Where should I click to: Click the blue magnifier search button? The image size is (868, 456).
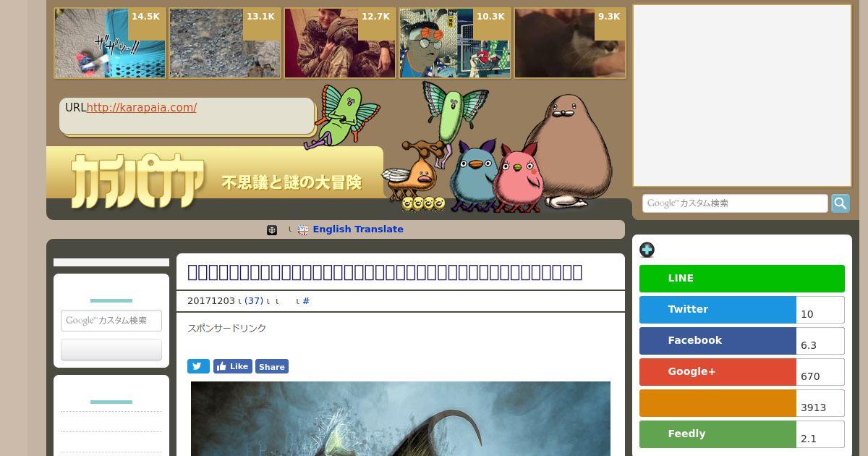[840, 203]
